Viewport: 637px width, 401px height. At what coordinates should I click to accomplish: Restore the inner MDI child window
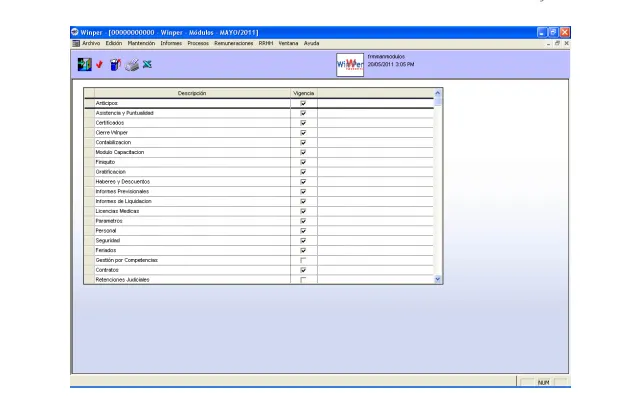(557, 43)
